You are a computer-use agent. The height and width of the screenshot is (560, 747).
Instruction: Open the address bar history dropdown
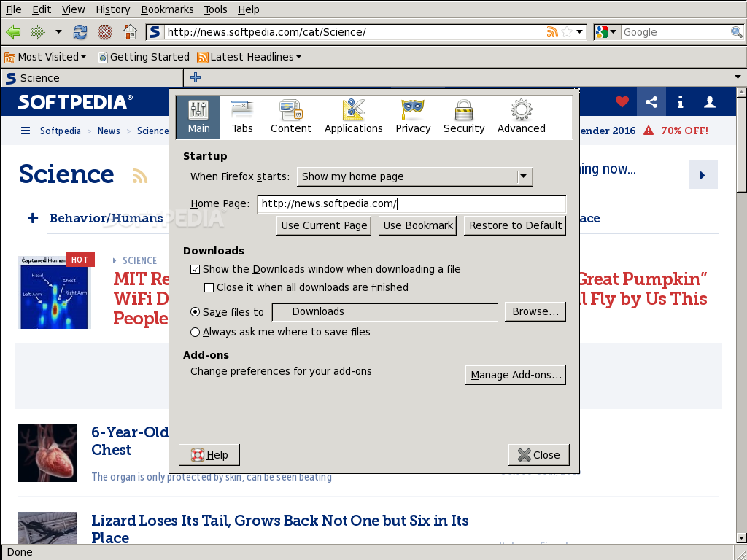[x=580, y=32]
